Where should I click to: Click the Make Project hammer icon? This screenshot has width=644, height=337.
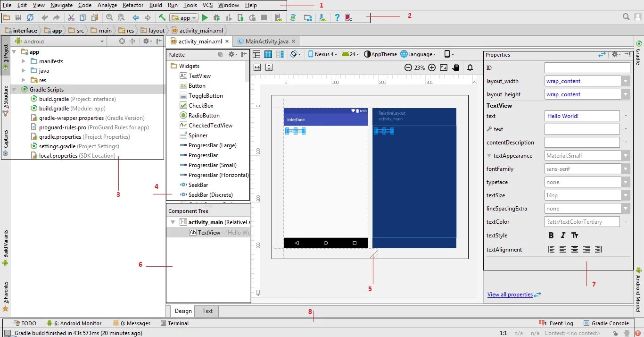(x=162, y=18)
